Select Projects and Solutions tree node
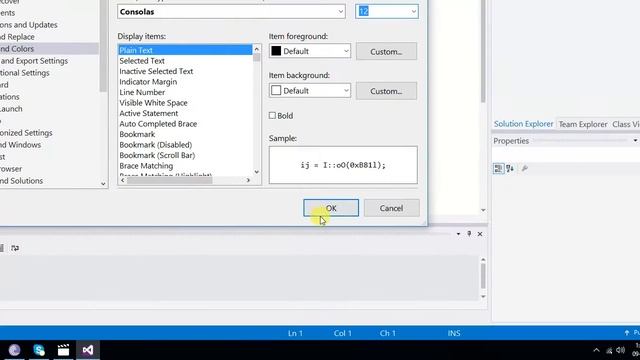 tap(21, 181)
